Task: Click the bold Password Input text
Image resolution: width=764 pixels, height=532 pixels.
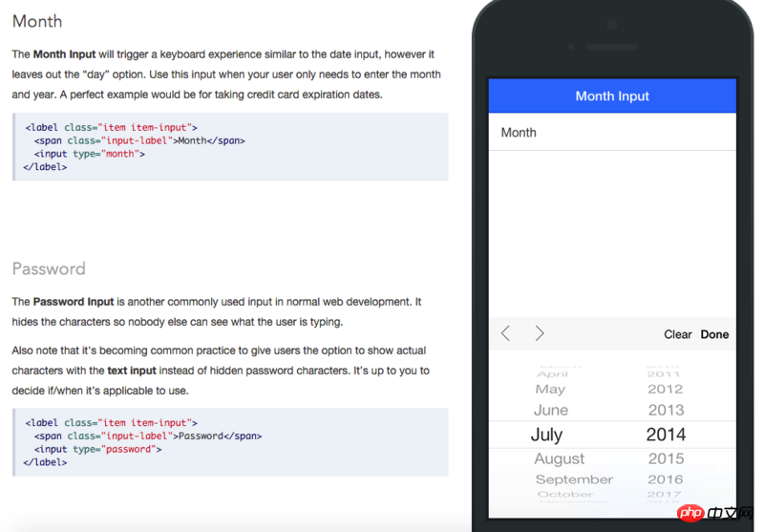Action: (x=74, y=302)
